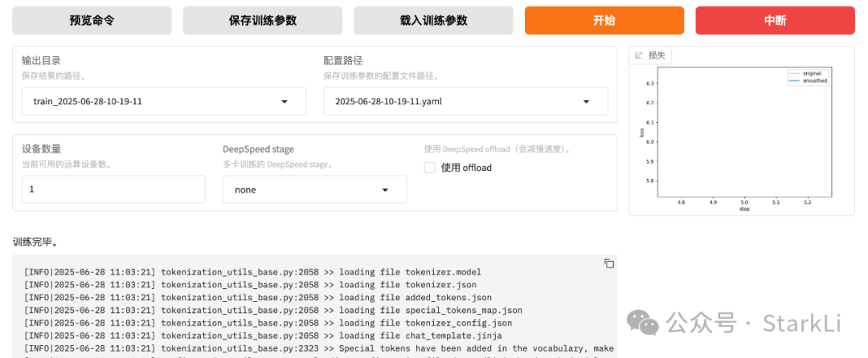
Task: Start training with the orange 开始 button
Action: [604, 20]
